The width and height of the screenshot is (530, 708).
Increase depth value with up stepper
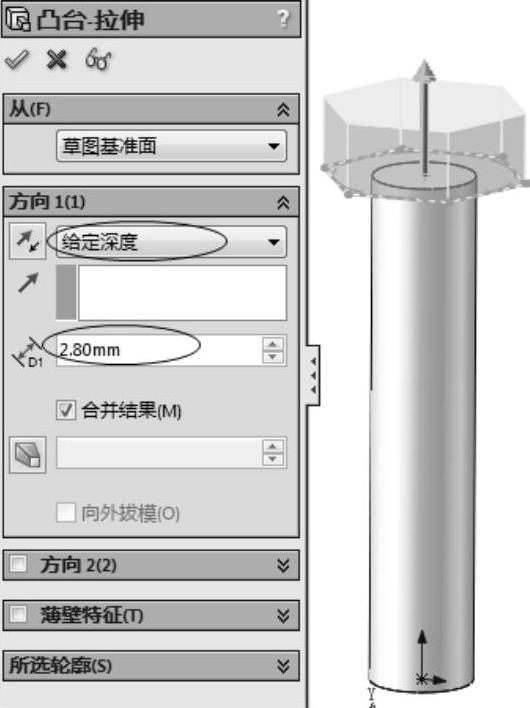pos(272,345)
